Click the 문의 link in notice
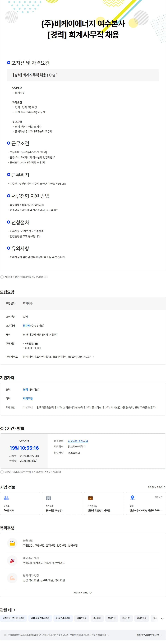 [x=38, y=277]
